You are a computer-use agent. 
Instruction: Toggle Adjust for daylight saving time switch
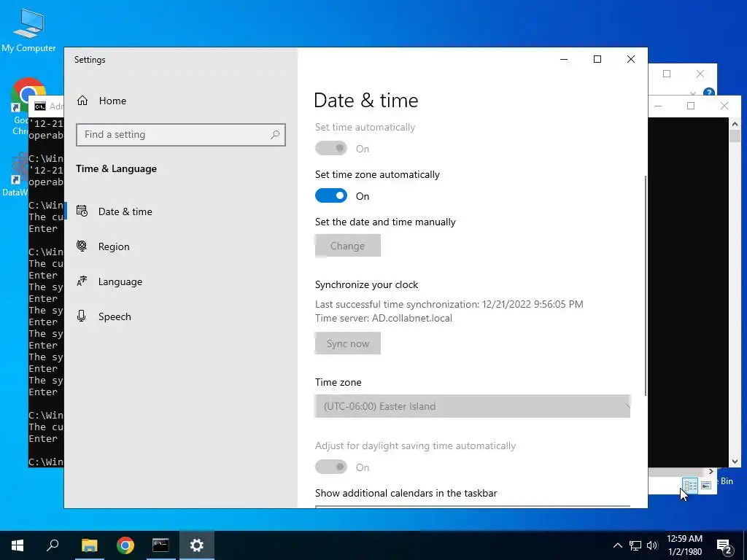click(x=331, y=467)
